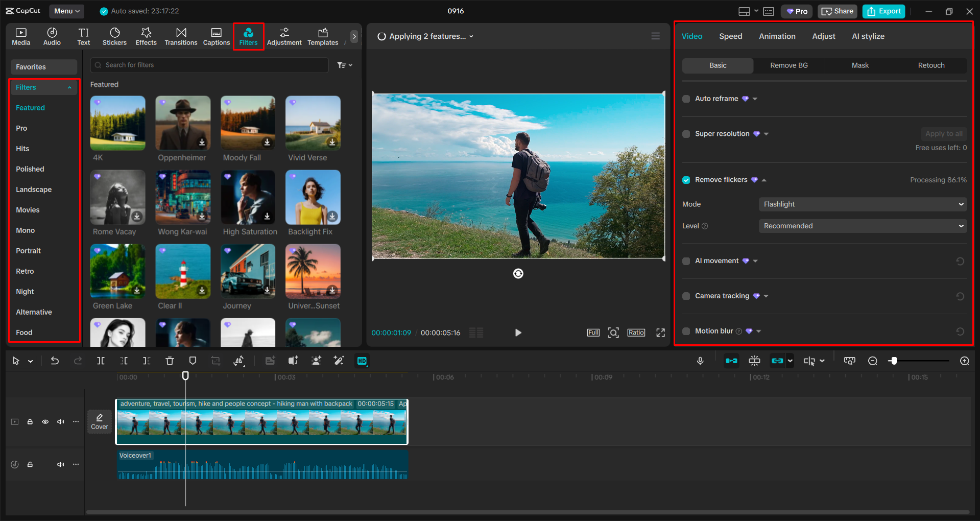The width and height of the screenshot is (980, 521).
Task: Uncheck the Remove flickers checkbox
Action: coord(686,180)
